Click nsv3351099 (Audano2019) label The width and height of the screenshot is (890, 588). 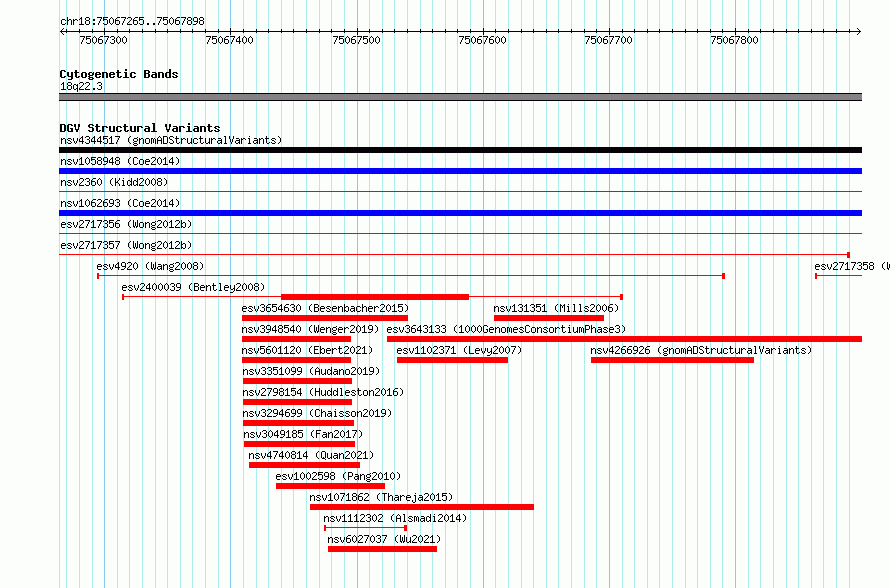pos(311,371)
